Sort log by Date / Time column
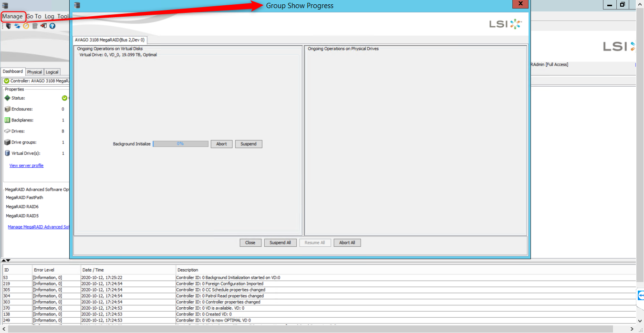This screenshot has width=644, height=333. tap(128, 270)
